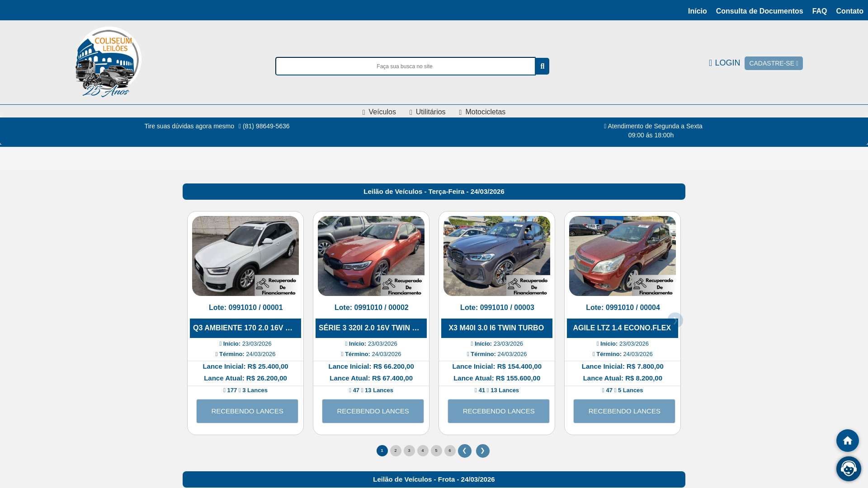Click Lance Inicial R$ 66.200,00 text

[371, 366]
